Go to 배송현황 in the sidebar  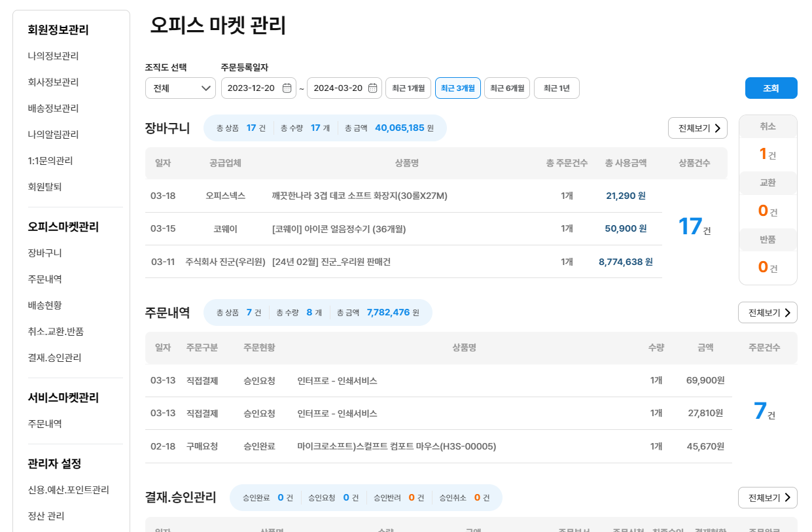pos(44,305)
